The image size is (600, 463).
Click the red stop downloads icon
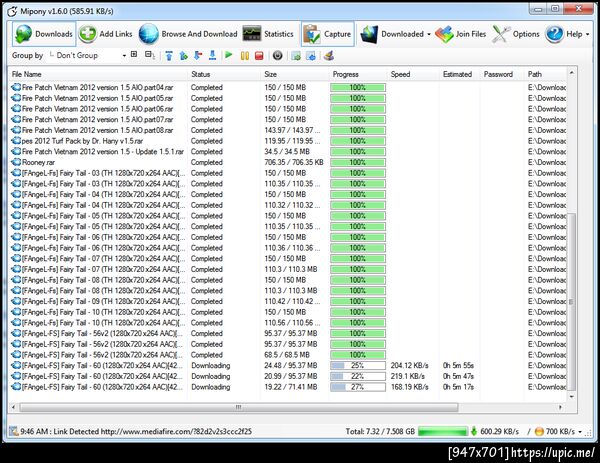(259, 56)
